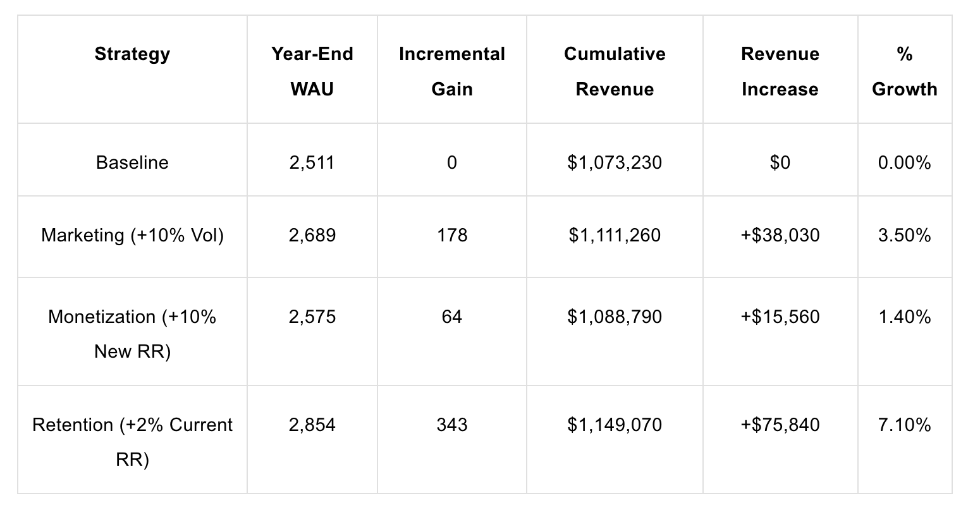The image size is (980, 522).
Task: Select the Year-End WAU header cell
Action: tap(312, 71)
